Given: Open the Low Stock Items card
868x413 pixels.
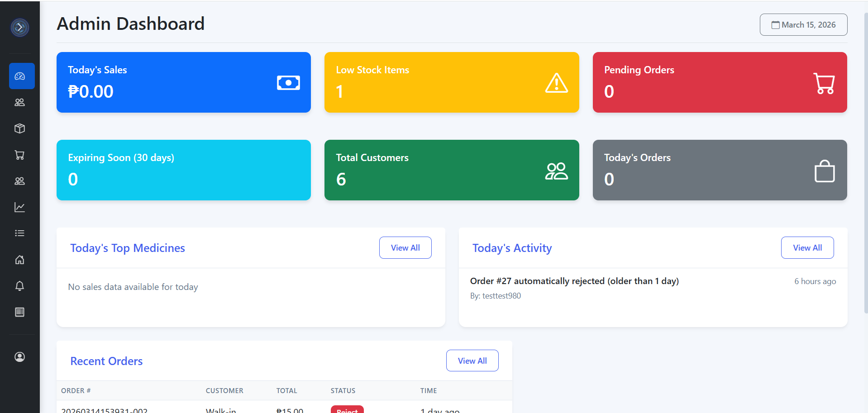Looking at the screenshot, I should pos(451,82).
